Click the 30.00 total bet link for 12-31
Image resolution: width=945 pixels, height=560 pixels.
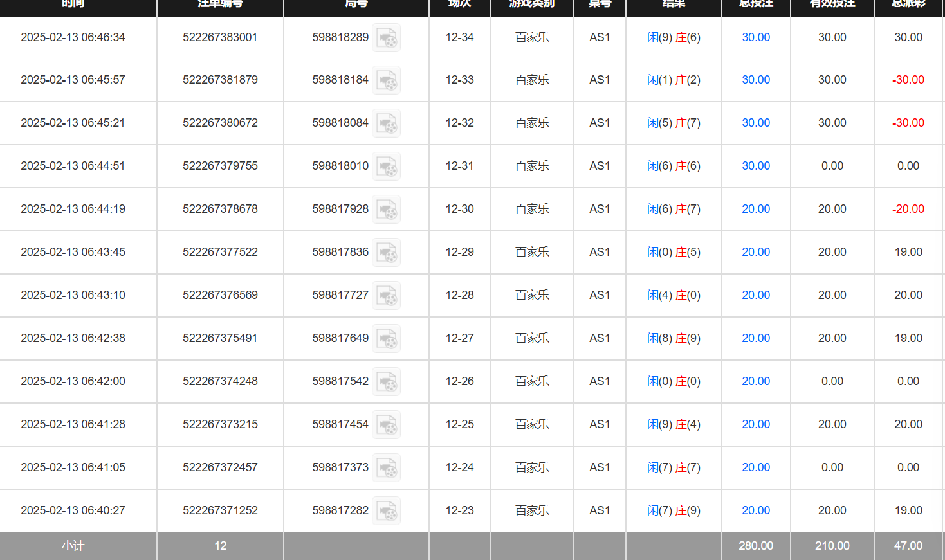(756, 166)
